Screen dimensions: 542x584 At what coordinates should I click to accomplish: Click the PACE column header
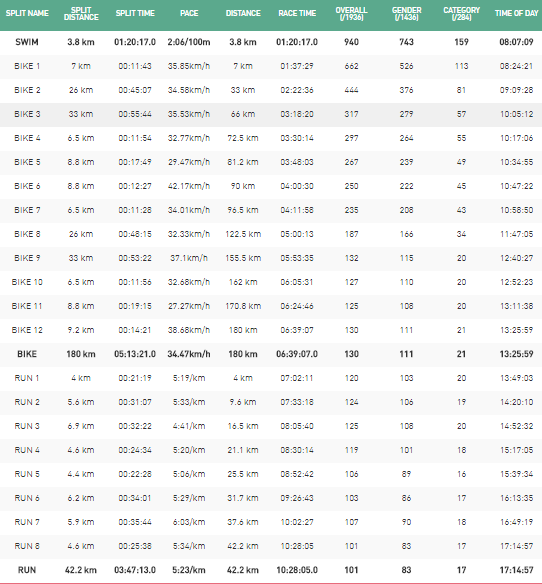189,13
